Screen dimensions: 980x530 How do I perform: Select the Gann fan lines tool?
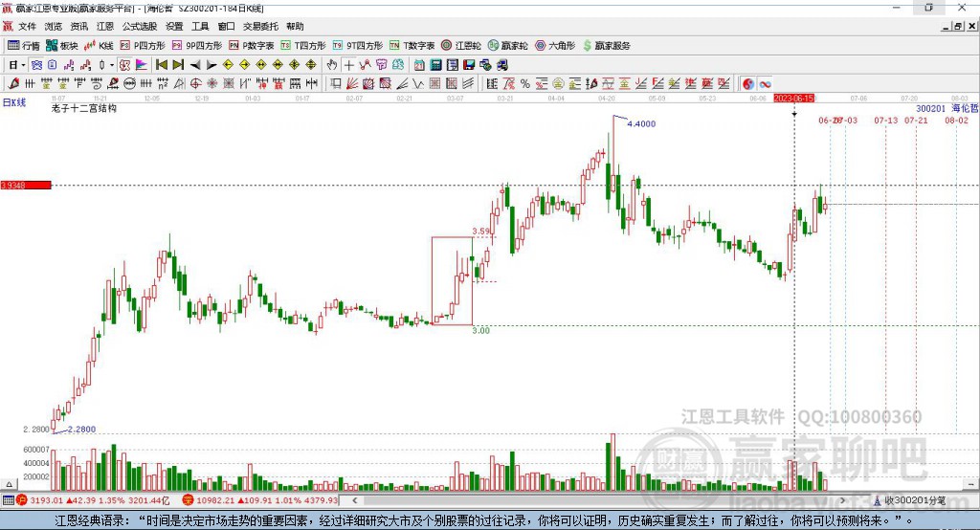352,84
